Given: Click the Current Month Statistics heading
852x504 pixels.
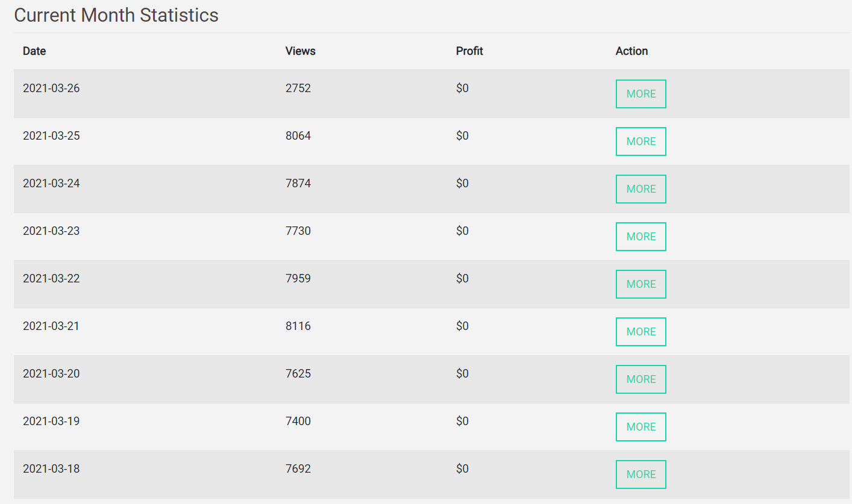Looking at the screenshot, I should 116,15.
